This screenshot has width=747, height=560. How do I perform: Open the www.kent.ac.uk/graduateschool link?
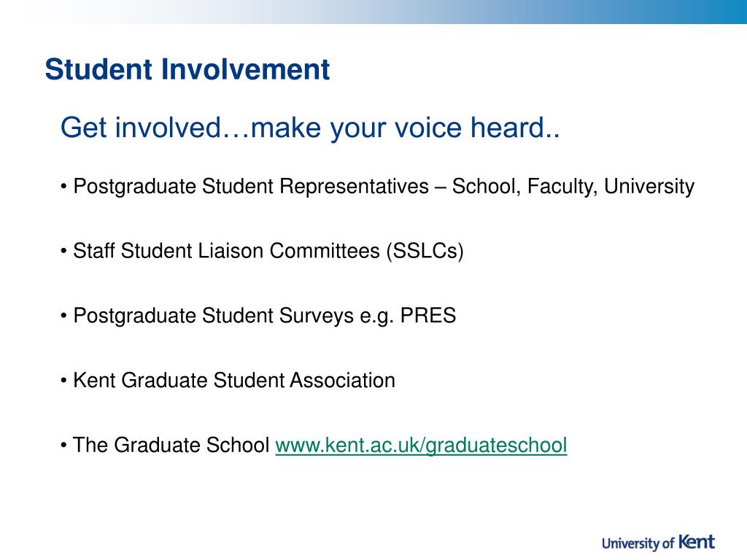point(421,446)
